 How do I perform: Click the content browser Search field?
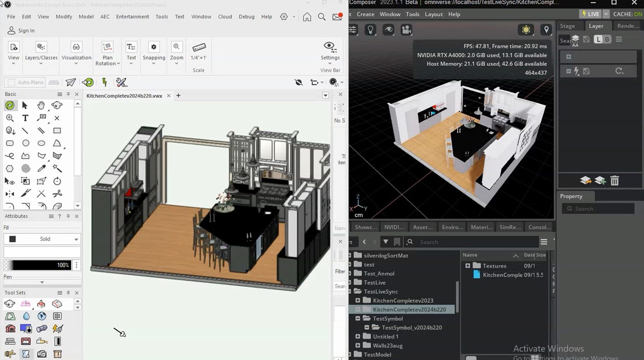471,242
